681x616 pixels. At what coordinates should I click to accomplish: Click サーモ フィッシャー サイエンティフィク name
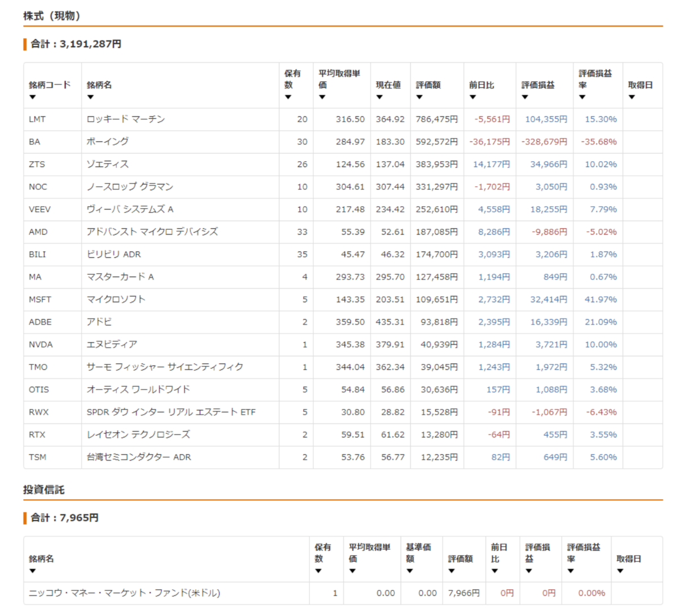point(165,367)
